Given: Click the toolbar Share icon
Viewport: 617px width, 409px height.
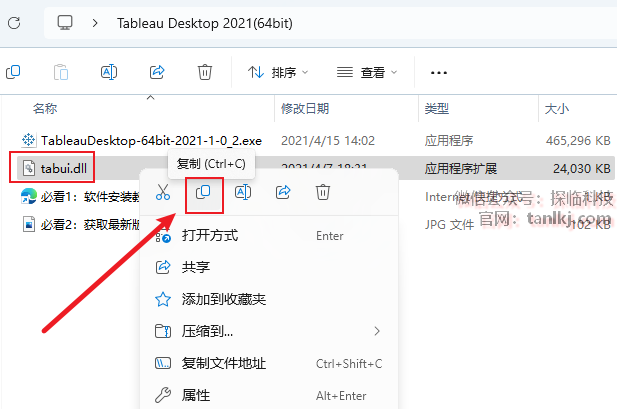Looking at the screenshot, I should click(157, 72).
